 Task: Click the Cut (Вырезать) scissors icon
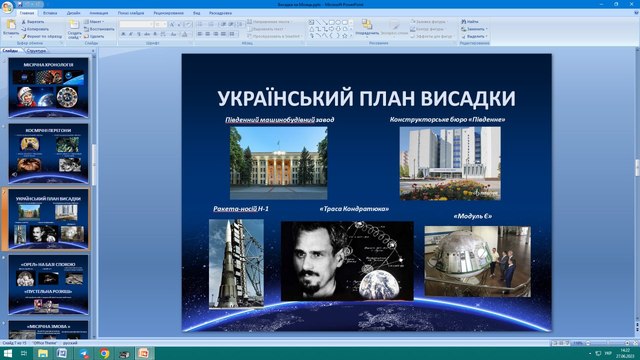[x=24, y=22]
